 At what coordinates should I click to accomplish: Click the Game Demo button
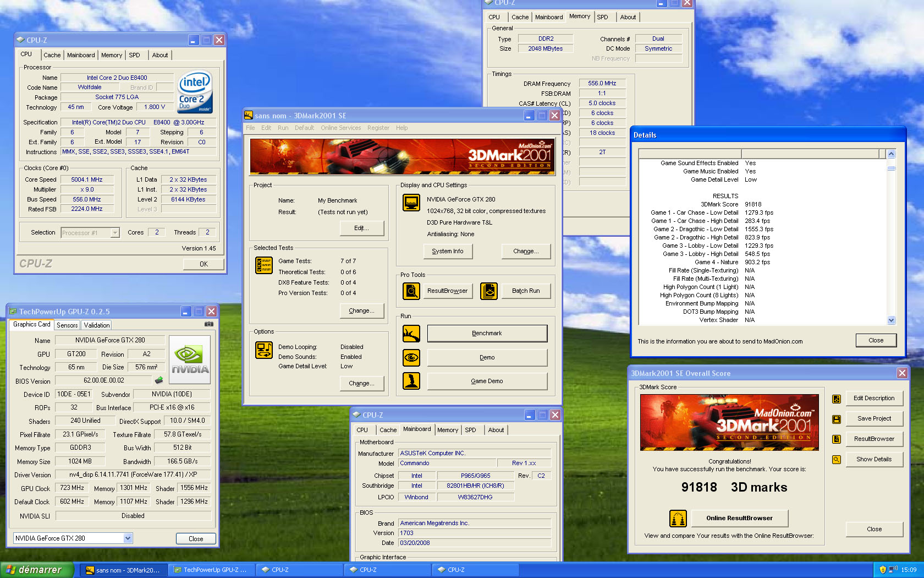click(x=487, y=381)
